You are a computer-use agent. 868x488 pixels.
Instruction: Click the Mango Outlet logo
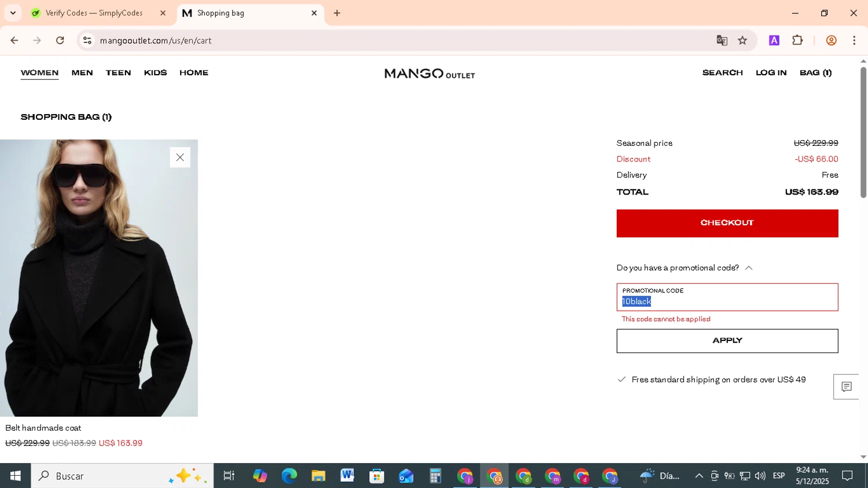429,74
